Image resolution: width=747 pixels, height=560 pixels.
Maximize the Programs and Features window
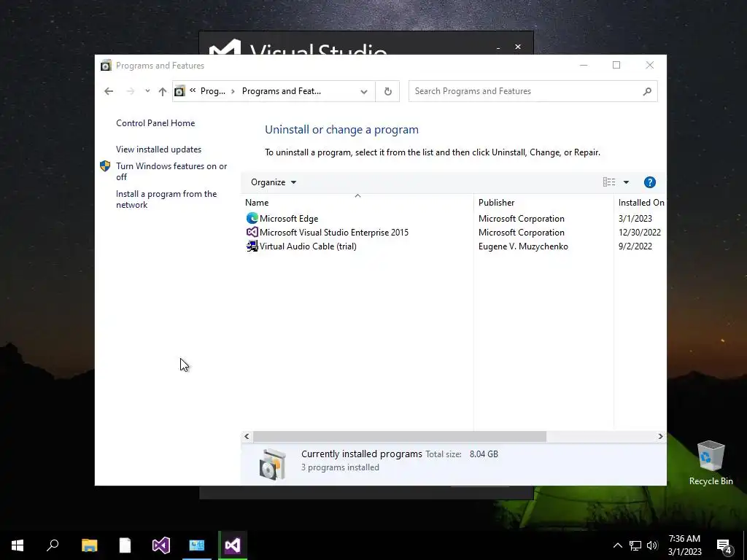[x=616, y=65]
